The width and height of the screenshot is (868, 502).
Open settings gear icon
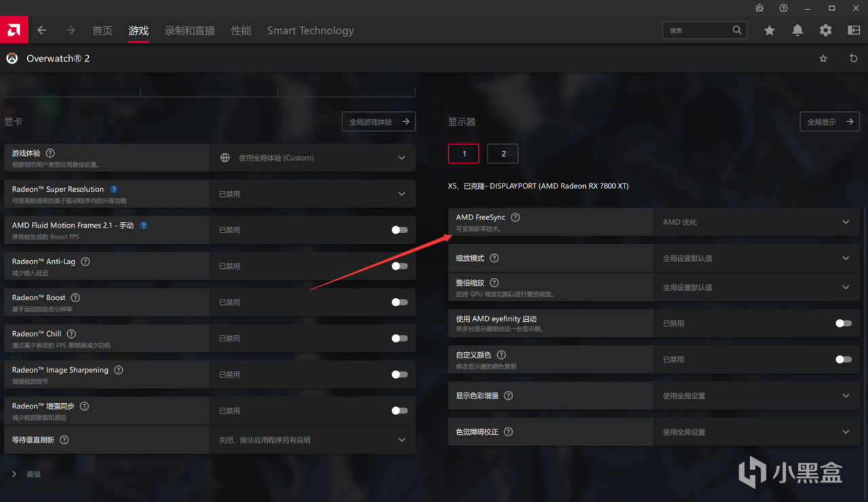coord(825,30)
